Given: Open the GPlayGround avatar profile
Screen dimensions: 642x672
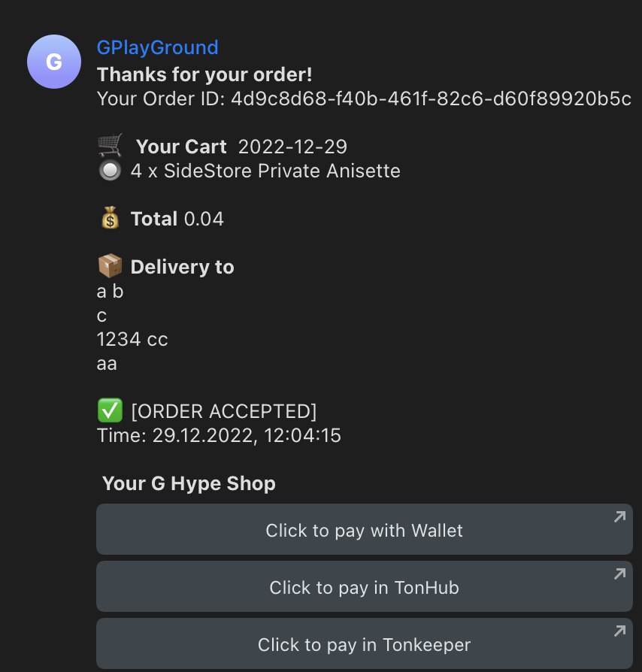Looking at the screenshot, I should point(54,62).
